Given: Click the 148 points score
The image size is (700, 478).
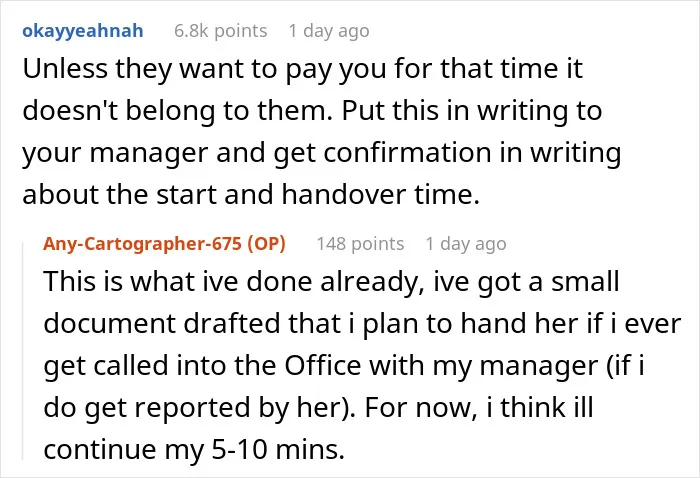Looking at the screenshot, I should [360, 244].
